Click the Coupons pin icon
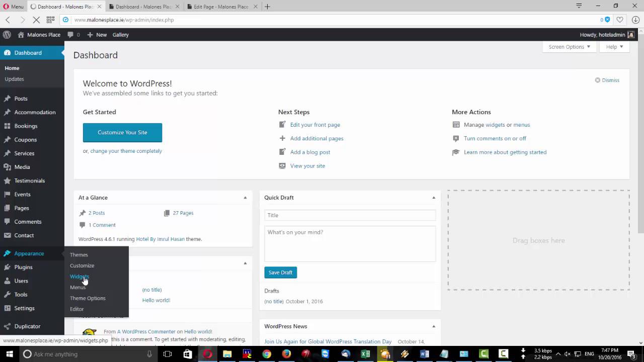644x362 pixels. click(7, 140)
